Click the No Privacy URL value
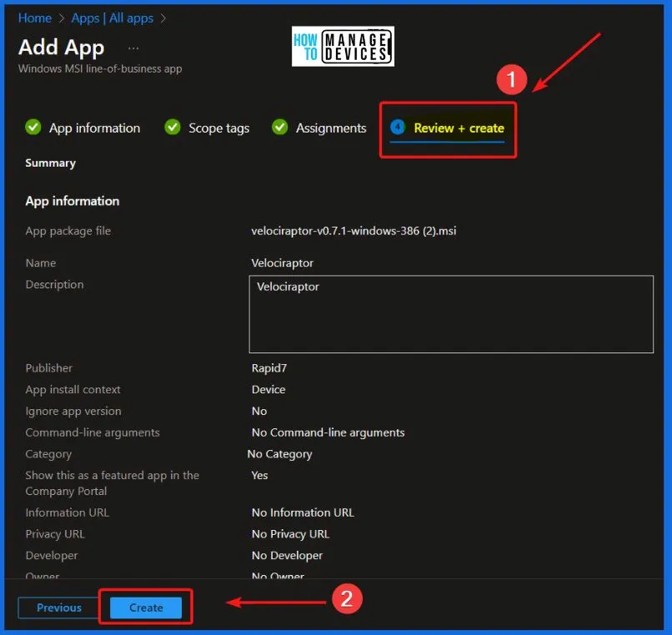Image resolution: width=672 pixels, height=635 pixels. coord(290,534)
